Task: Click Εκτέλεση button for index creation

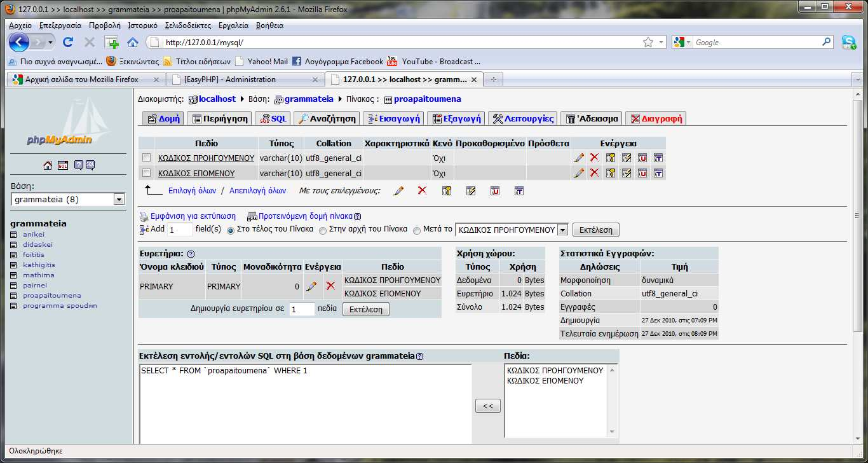Action: click(x=365, y=309)
